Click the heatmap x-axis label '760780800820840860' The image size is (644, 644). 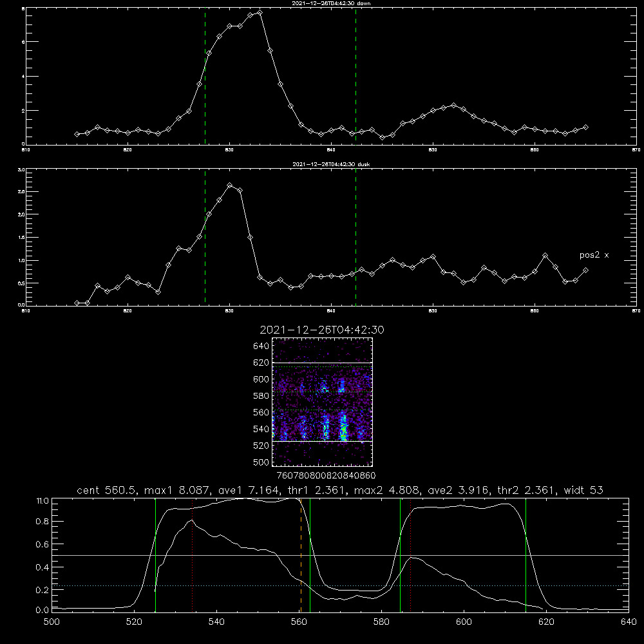pyautogui.click(x=326, y=475)
